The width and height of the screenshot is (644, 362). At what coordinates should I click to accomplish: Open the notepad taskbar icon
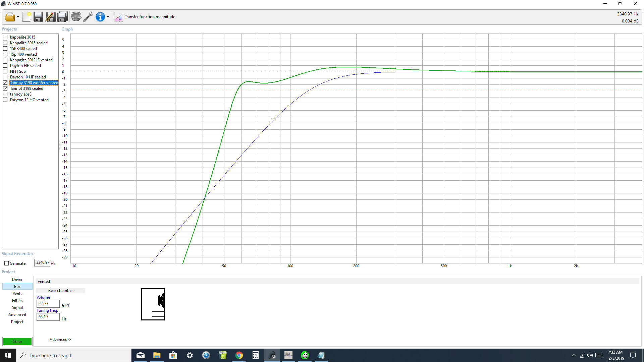[x=321, y=355]
